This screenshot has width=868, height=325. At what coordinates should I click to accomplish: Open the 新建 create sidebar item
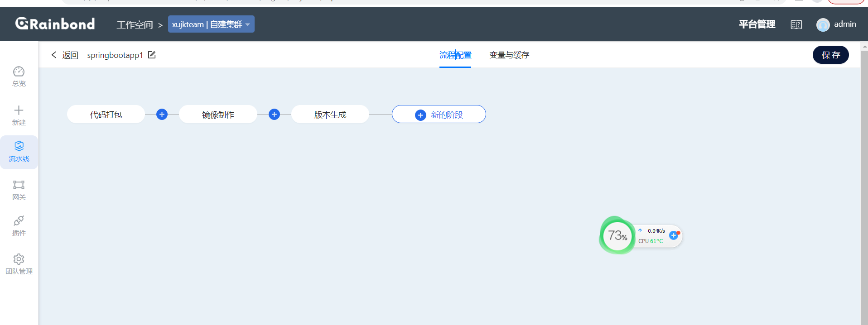(x=19, y=115)
